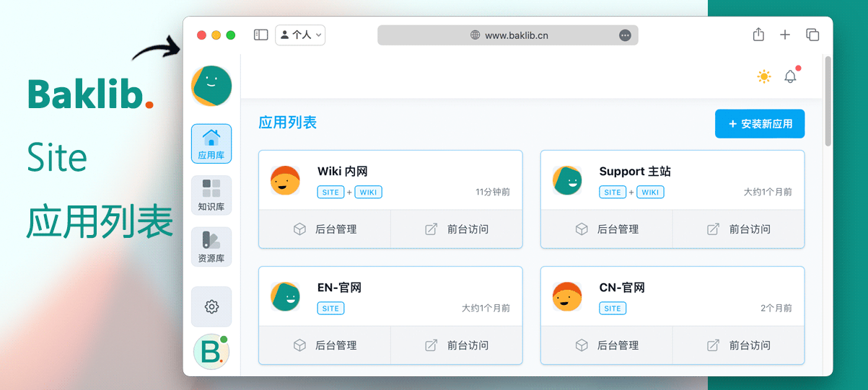Click the 大约1个月前 timestamp on Support 主站

(768, 192)
